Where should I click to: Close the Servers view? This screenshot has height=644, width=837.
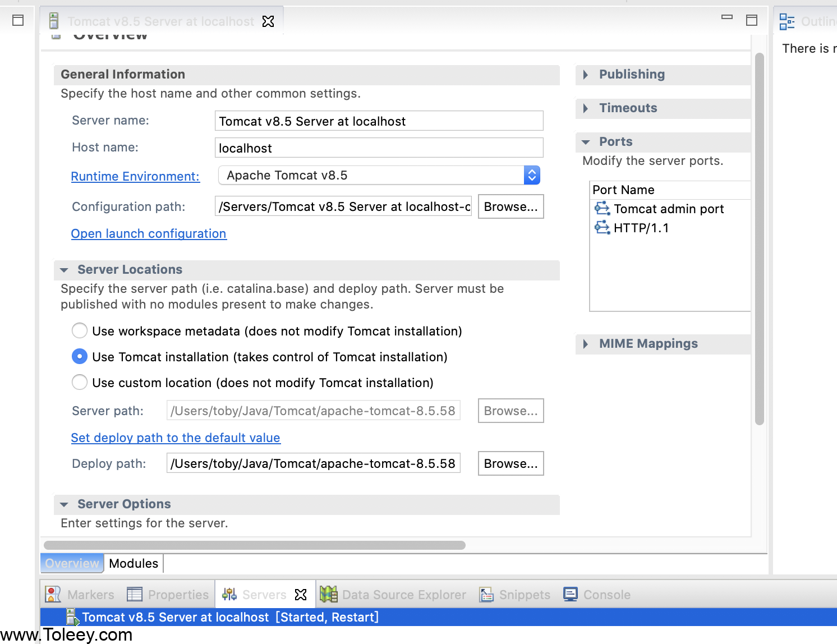(x=301, y=595)
